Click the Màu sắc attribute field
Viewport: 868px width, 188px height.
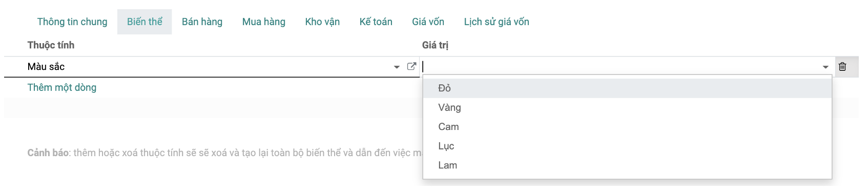209,67
